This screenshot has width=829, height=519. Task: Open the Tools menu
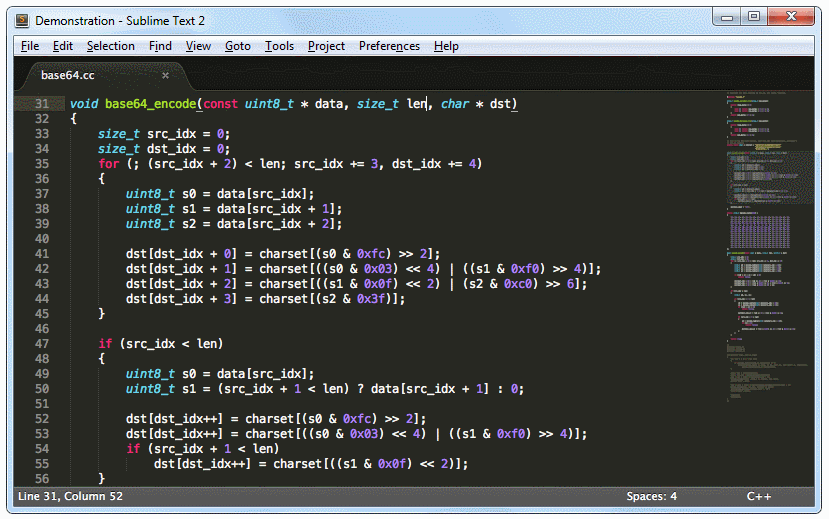[x=279, y=46]
